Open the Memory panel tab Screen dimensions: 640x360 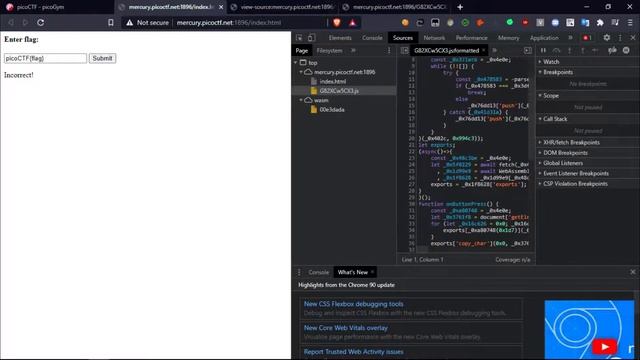[x=509, y=38]
